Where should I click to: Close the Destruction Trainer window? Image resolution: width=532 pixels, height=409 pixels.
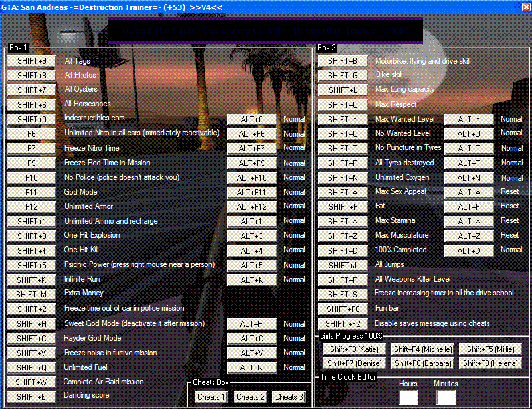(525, 7)
